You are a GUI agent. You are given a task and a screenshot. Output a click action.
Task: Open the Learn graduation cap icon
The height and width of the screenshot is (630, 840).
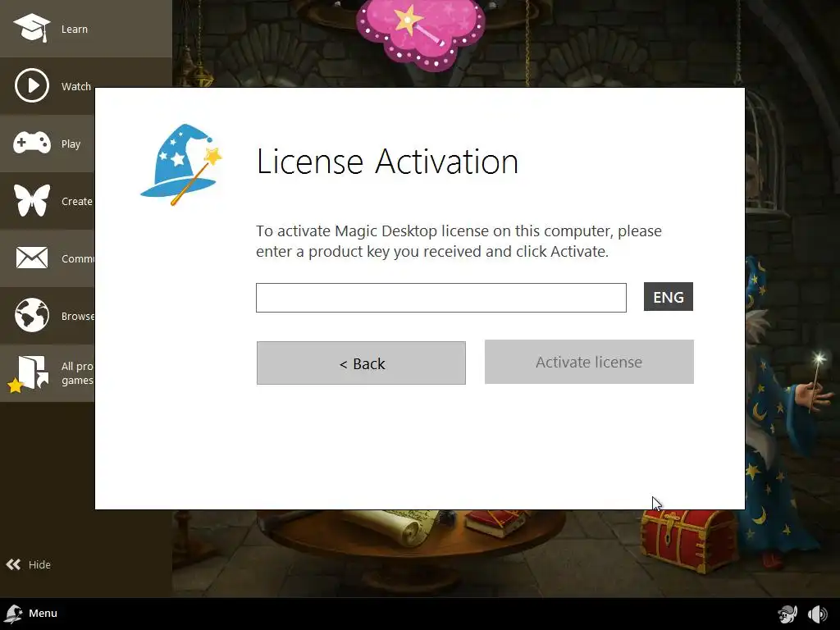coord(32,28)
